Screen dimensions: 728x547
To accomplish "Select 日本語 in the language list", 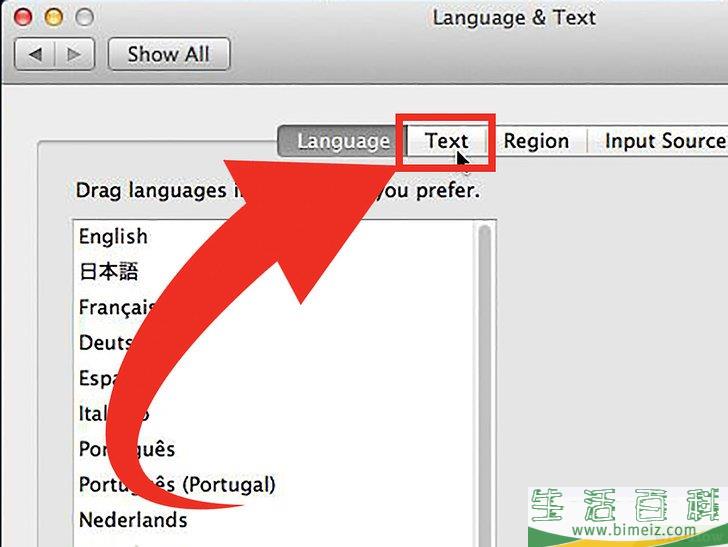I will pos(274,271).
